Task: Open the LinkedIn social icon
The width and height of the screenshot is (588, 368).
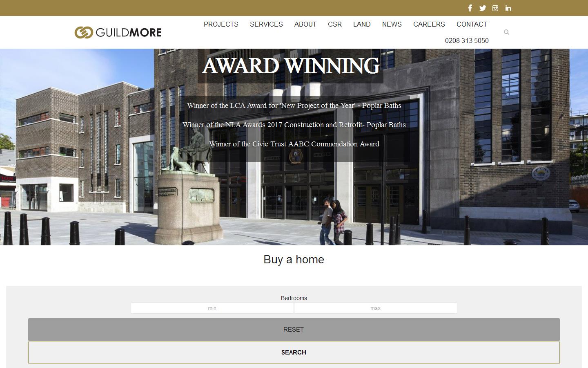Action: 508,8
